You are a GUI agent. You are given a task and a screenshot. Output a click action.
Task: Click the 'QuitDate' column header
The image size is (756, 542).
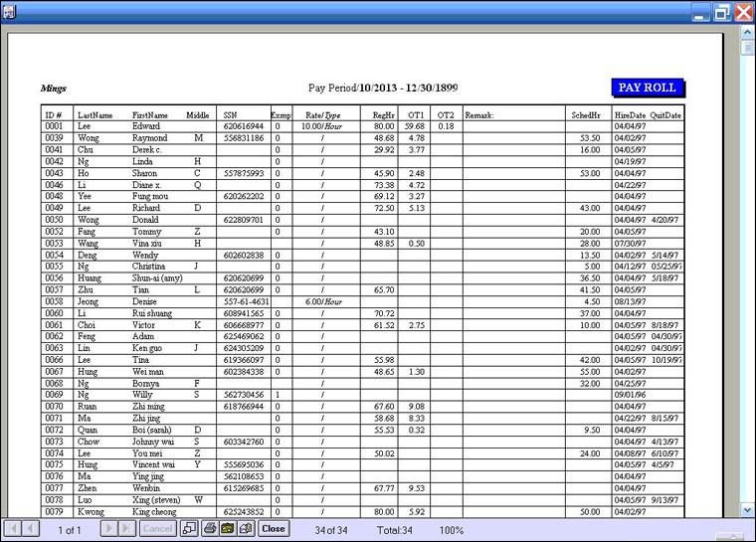pyautogui.click(x=665, y=115)
